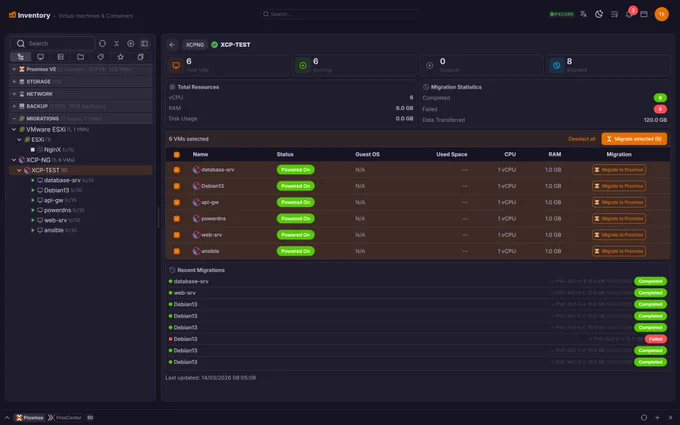The width and height of the screenshot is (680, 425).
Task: Collapse the ESXi host node chevron
Action: (19, 140)
